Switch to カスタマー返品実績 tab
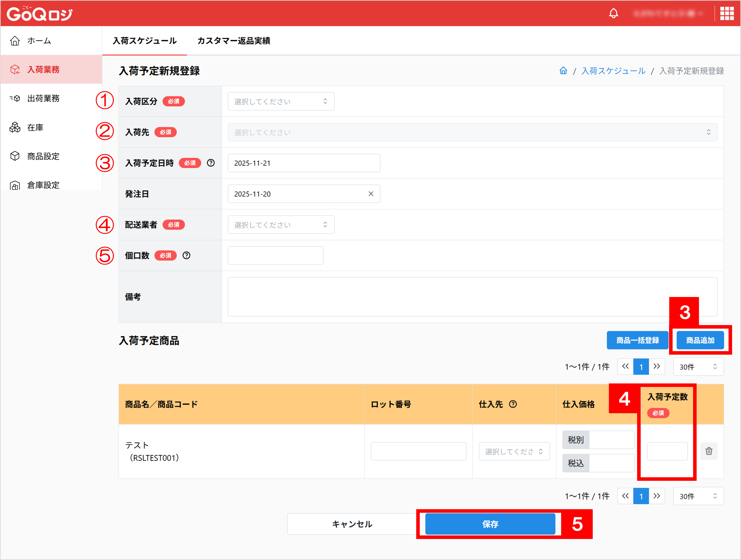 coord(233,41)
